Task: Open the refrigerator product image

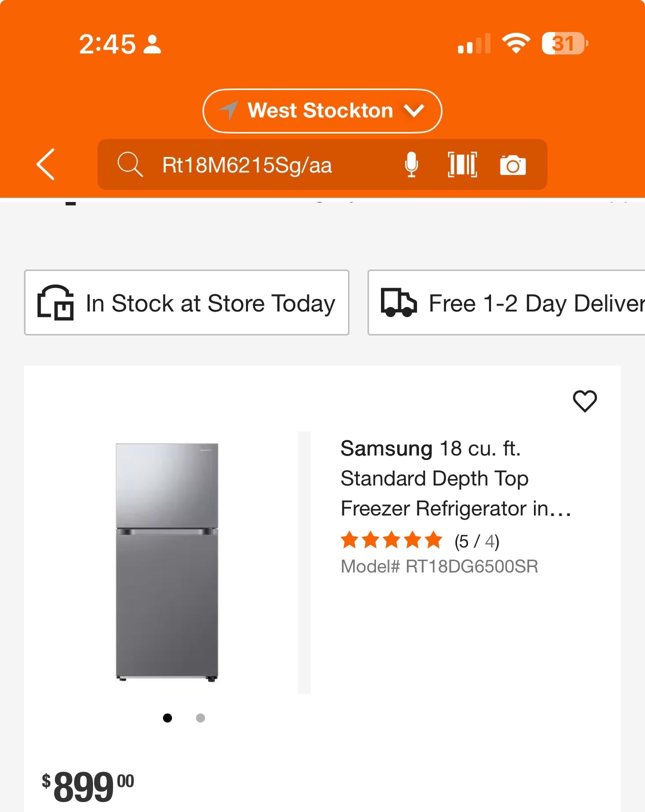Action: [x=167, y=562]
